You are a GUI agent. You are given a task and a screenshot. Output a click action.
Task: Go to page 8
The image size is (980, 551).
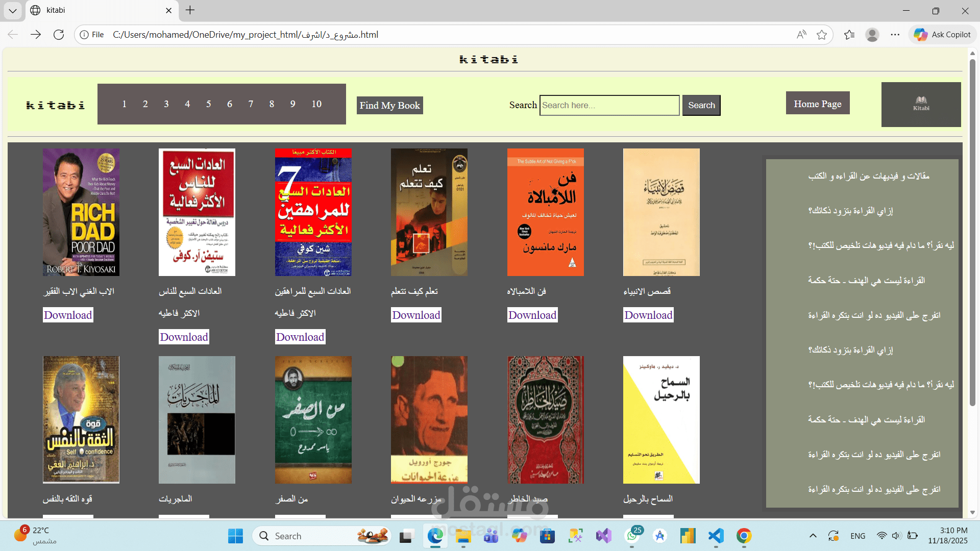point(272,104)
